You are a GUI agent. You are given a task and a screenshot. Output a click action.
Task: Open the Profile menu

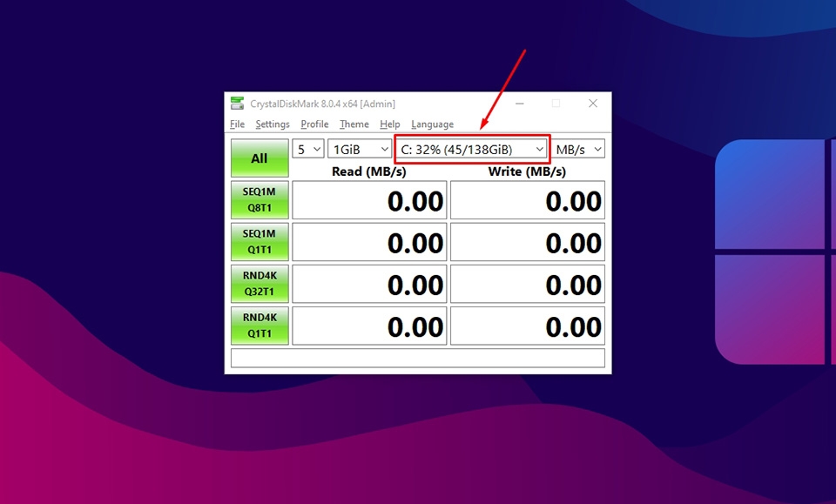pyautogui.click(x=313, y=124)
